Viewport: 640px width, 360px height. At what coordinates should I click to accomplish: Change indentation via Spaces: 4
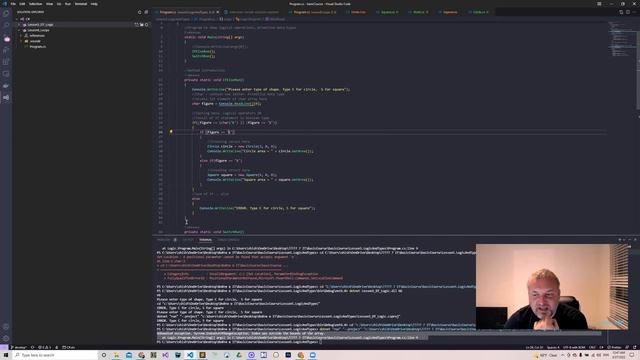(553, 347)
